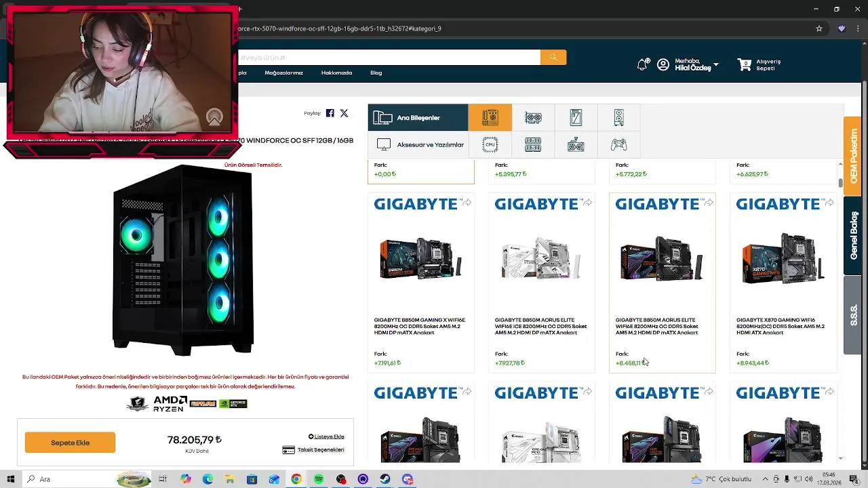Click price difference +7.927,78 ₺
Image resolution: width=868 pixels, height=488 pixels.
pos(510,363)
